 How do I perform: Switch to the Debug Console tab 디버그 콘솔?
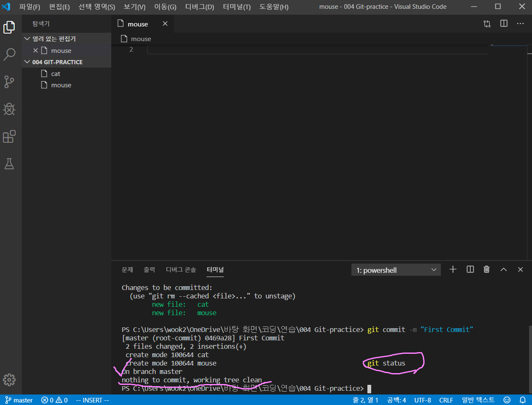181,269
